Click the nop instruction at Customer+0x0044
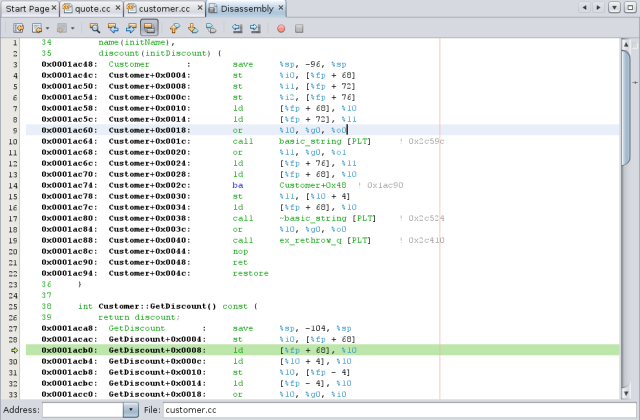640x420 pixels. tap(240, 251)
